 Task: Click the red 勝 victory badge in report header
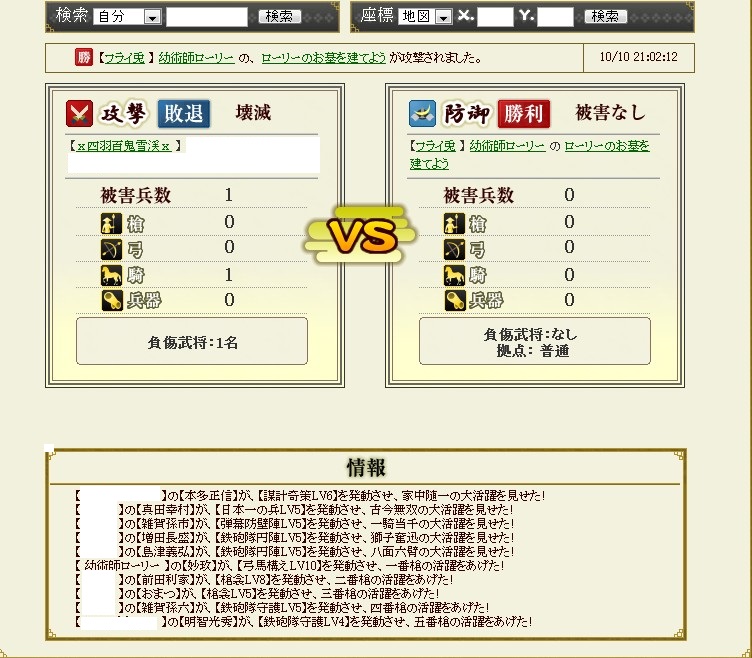click(x=84, y=57)
